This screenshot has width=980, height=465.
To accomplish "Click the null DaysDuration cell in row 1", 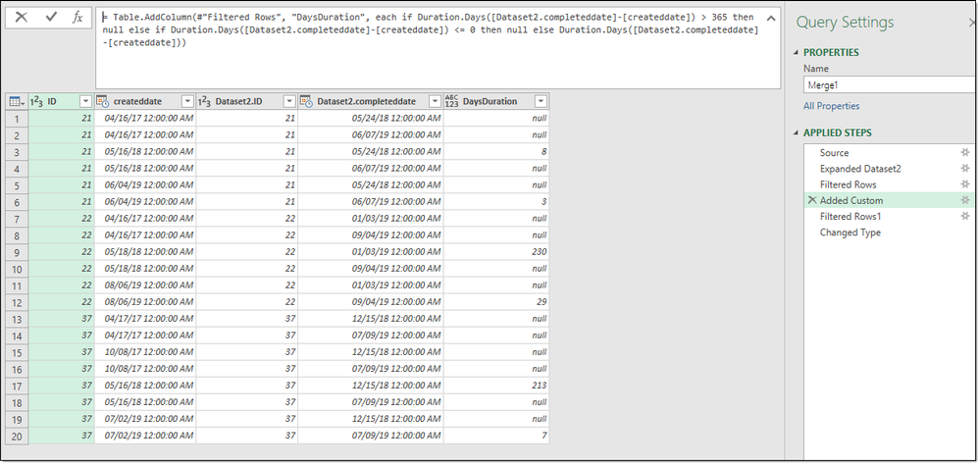I will (496, 118).
